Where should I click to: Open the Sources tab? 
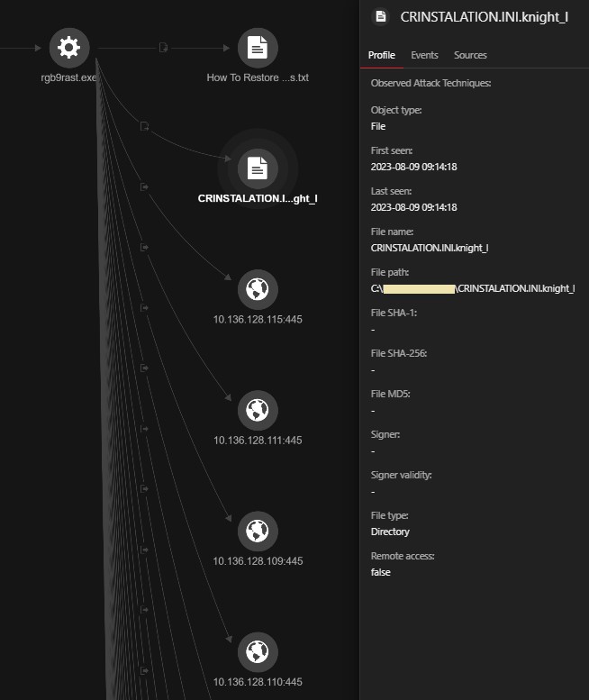click(470, 55)
